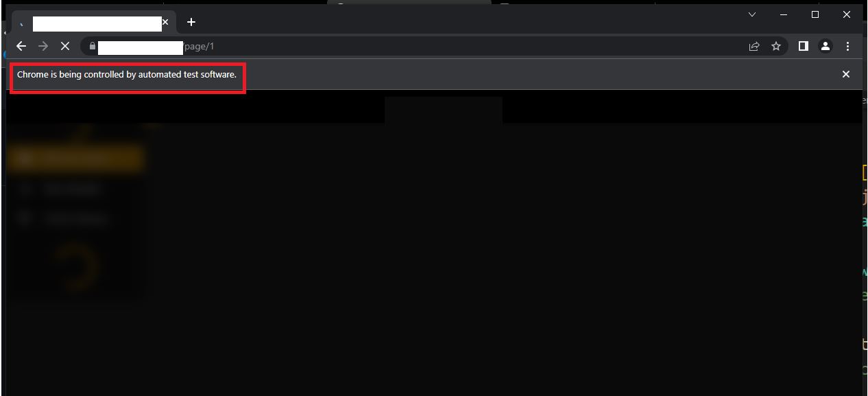Open the Chrome side panel

[x=804, y=46]
